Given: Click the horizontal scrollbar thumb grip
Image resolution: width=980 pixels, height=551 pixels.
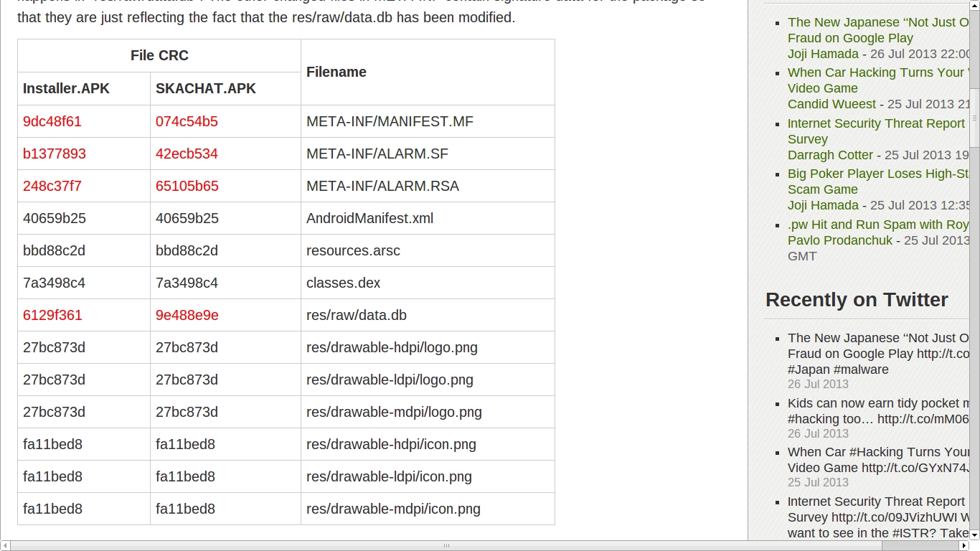Looking at the screenshot, I should click(x=446, y=546).
